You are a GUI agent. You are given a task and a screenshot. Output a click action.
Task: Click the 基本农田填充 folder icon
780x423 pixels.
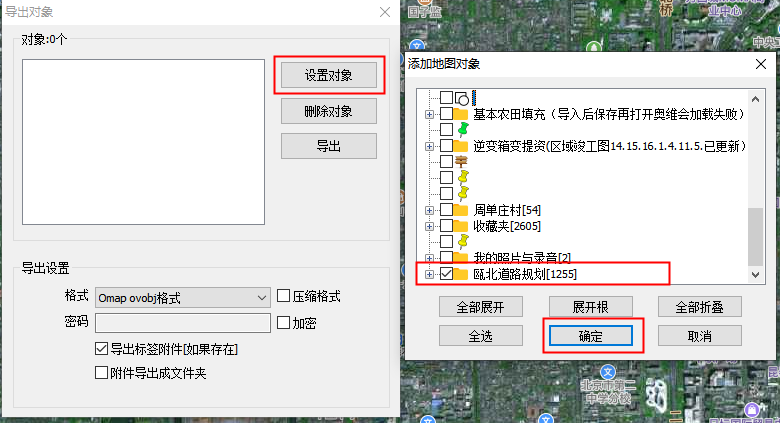[x=462, y=114]
